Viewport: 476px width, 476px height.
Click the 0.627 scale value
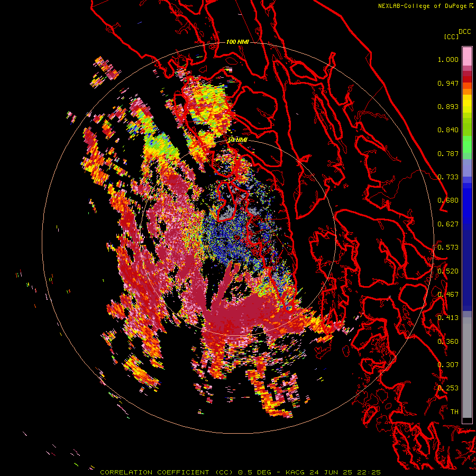(448, 224)
